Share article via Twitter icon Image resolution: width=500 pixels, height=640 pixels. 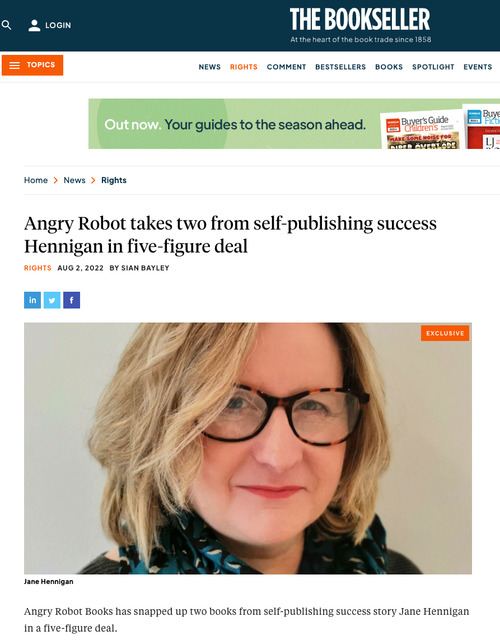[x=52, y=300]
